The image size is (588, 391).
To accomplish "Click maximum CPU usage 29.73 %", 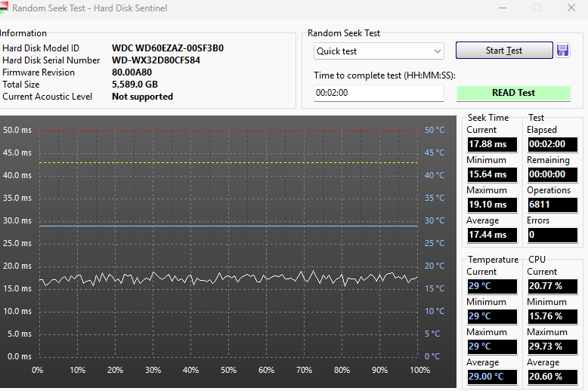I will click(552, 346).
